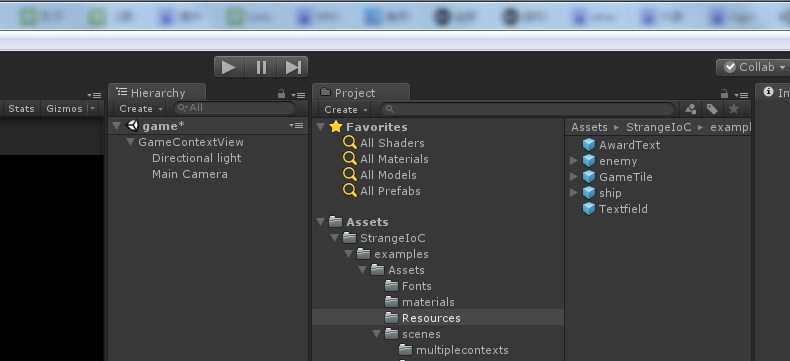Open the Project panel options menu

pos(741,95)
